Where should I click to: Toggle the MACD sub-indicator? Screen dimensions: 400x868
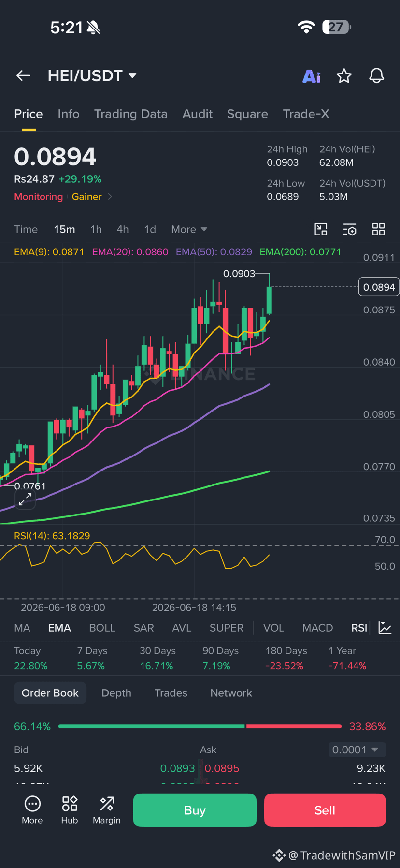click(x=318, y=628)
